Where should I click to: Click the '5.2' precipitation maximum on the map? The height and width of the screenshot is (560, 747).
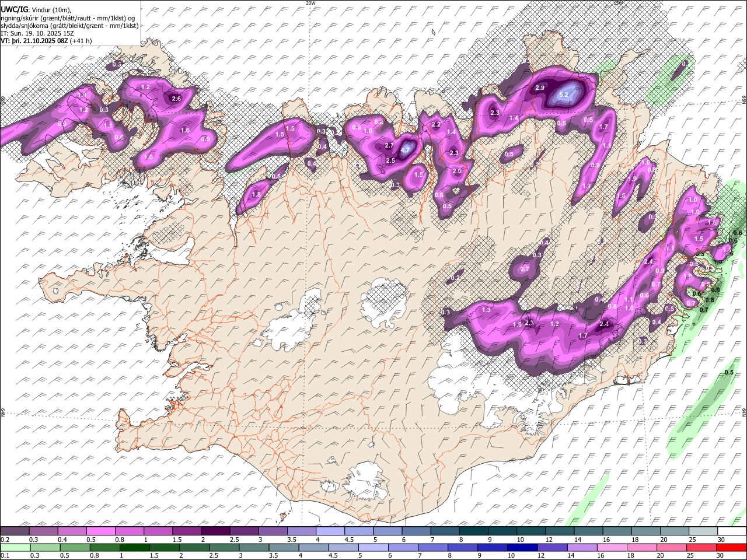click(x=564, y=94)
